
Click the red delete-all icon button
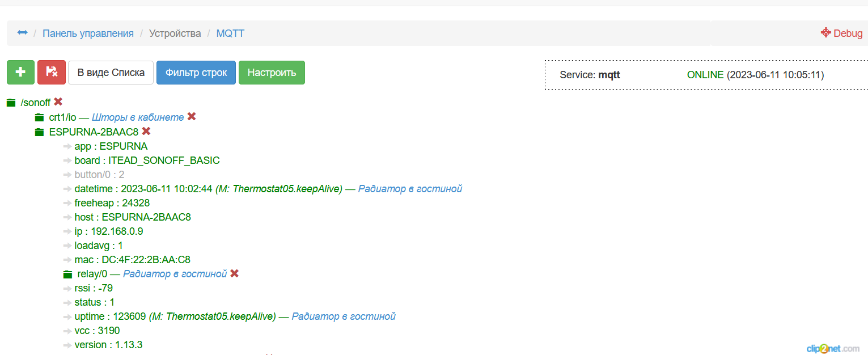coord(52,73)
